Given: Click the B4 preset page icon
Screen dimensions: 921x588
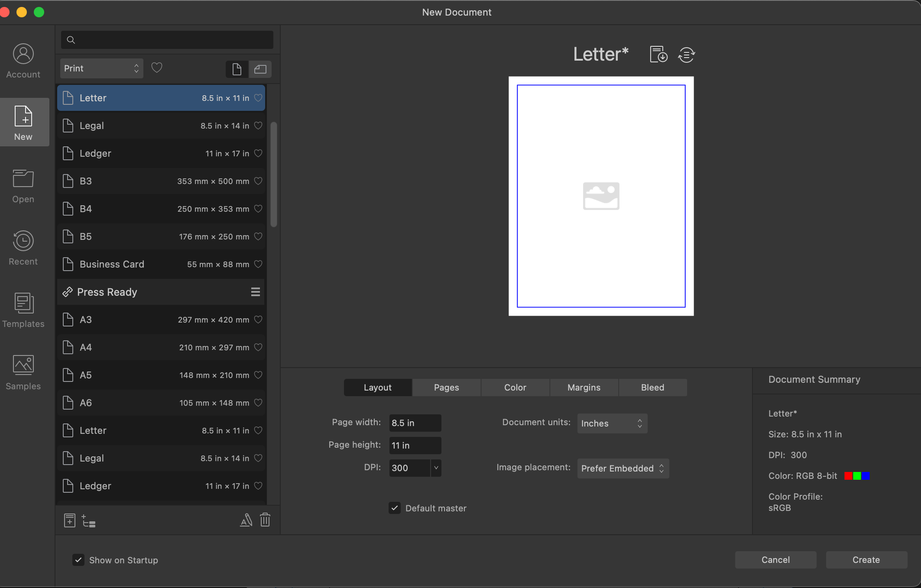Looking at the screenshot, I should pyautogui.click(x=68, y=209).
